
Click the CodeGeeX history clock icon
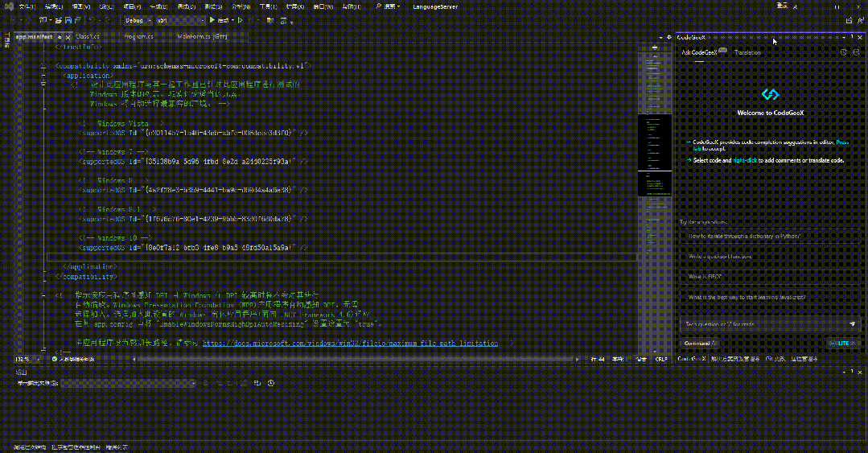(844, 52)
